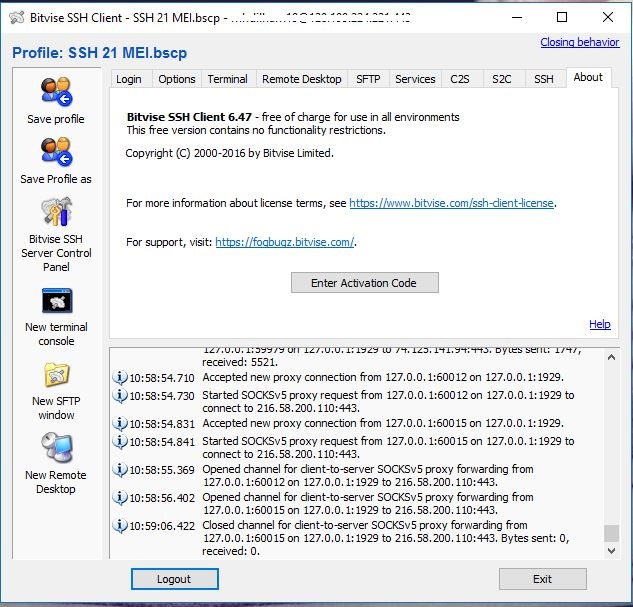This screenshot has height=607, width=633.
Task: Click info icon of 10:58:54.710 log entry
Action: [x=120, y=378]
